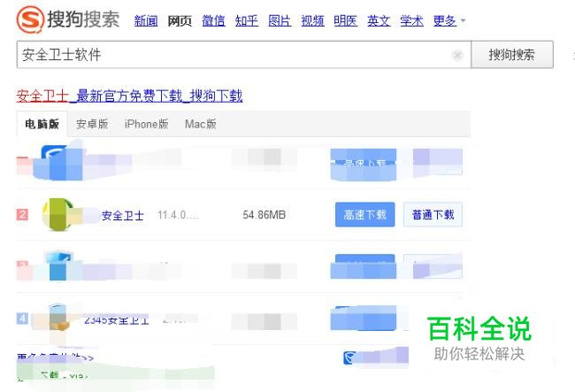Screen dimensions: 575x392
Task: Switch to the 安卓版 tab
Action: pos(92,124)
